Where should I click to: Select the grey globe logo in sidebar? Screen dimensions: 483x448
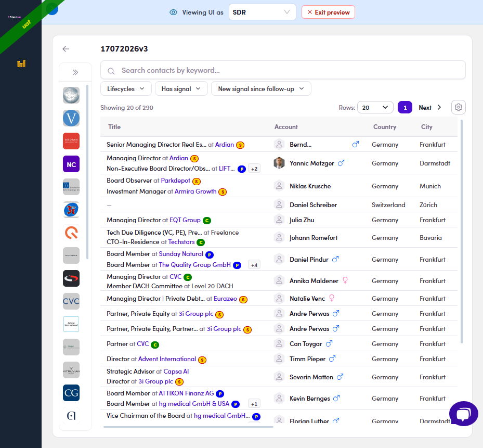[x=71, y=95]
